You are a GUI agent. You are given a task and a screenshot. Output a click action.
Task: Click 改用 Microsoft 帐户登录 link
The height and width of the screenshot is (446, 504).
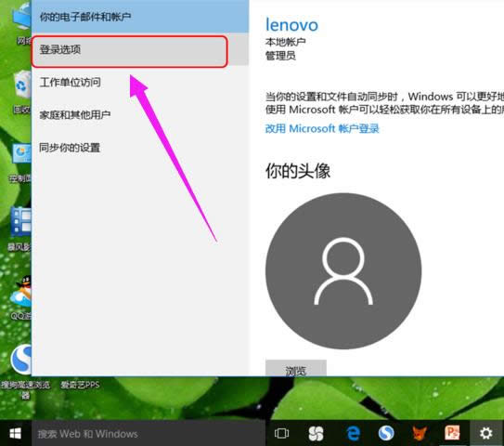tap(322, 129)
